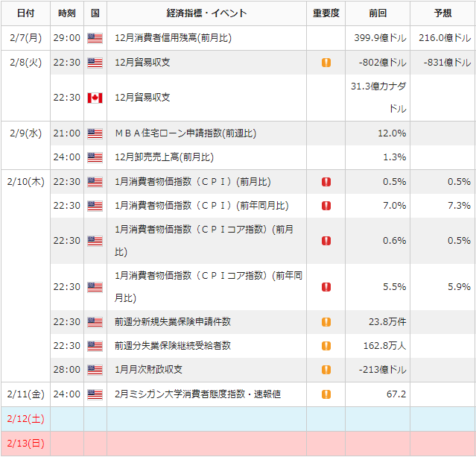The image size is (476, 457).
Task: Select the 2/9(水) date cell
Action: tap(25, 145)
